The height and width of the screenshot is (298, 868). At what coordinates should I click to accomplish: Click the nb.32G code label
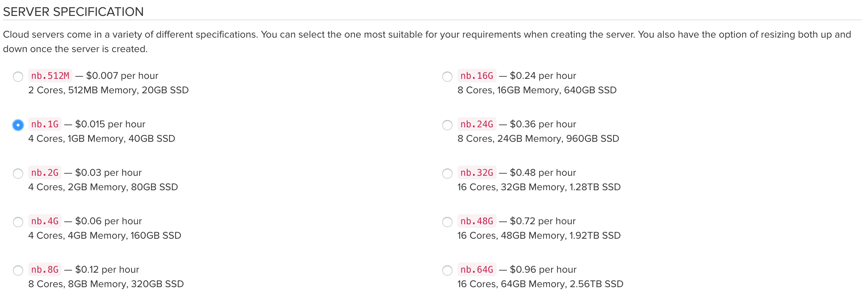pos(477,173)
